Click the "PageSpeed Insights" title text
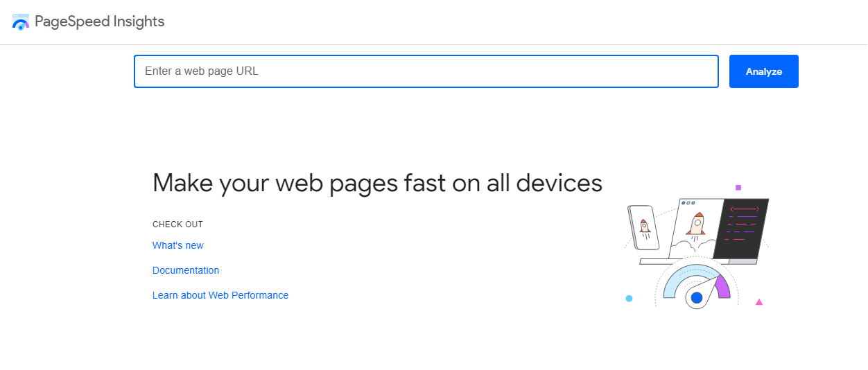 (99, 21)
